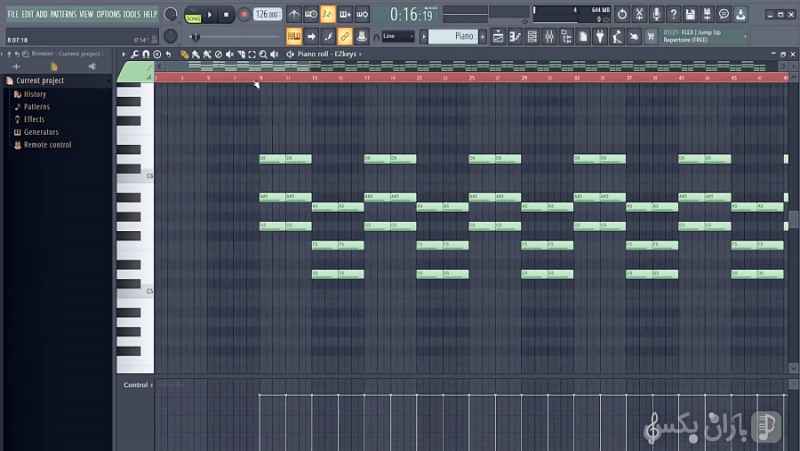Open Generators in the browser
Image resolution: width=800 pixels, height=451 pixels.
tap(41, 132)
